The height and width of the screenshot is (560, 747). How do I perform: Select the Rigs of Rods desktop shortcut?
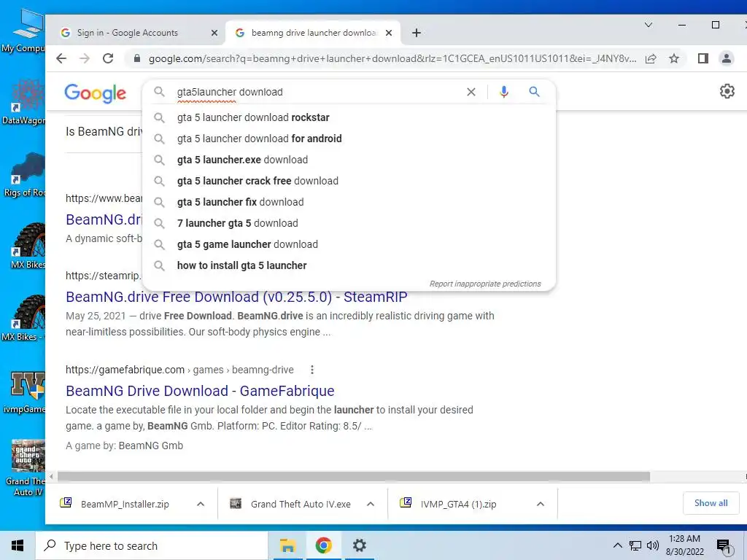click(25, 174)
